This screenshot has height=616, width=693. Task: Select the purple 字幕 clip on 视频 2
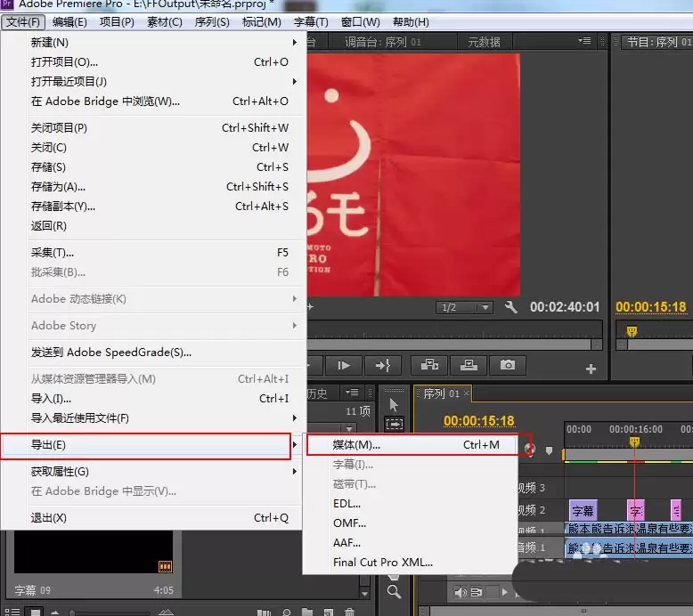(x=583, y=511)
